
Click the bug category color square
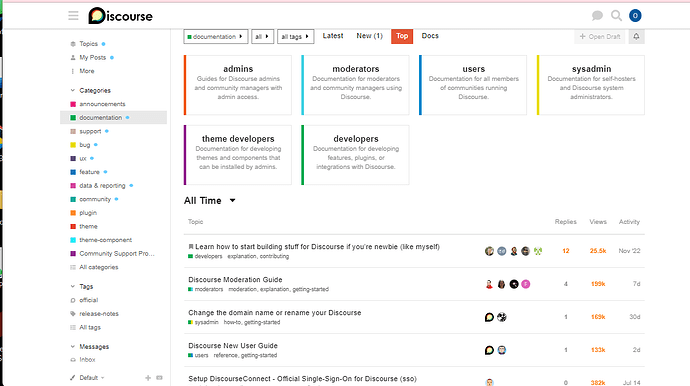(x=73, y=145)
